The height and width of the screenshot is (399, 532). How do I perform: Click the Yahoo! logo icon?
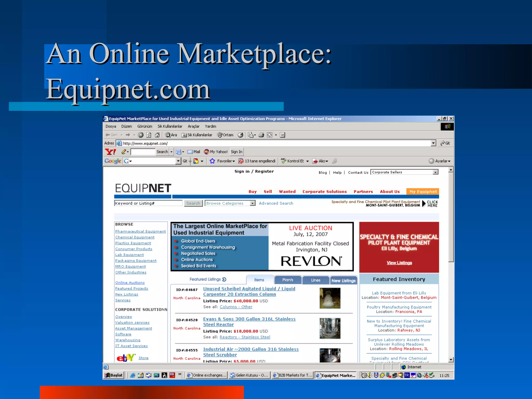point(110,152)
